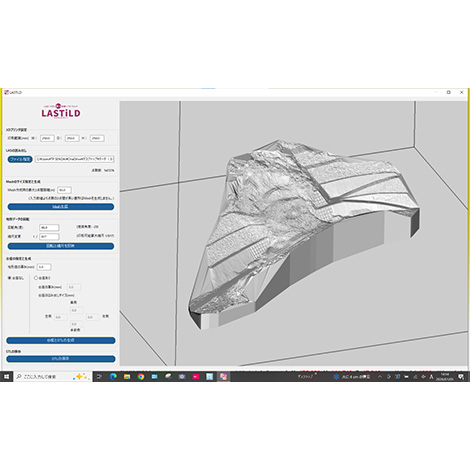Click the scale change input field
The height and width of the screenshot is (470, 470).
coord(49,236)
